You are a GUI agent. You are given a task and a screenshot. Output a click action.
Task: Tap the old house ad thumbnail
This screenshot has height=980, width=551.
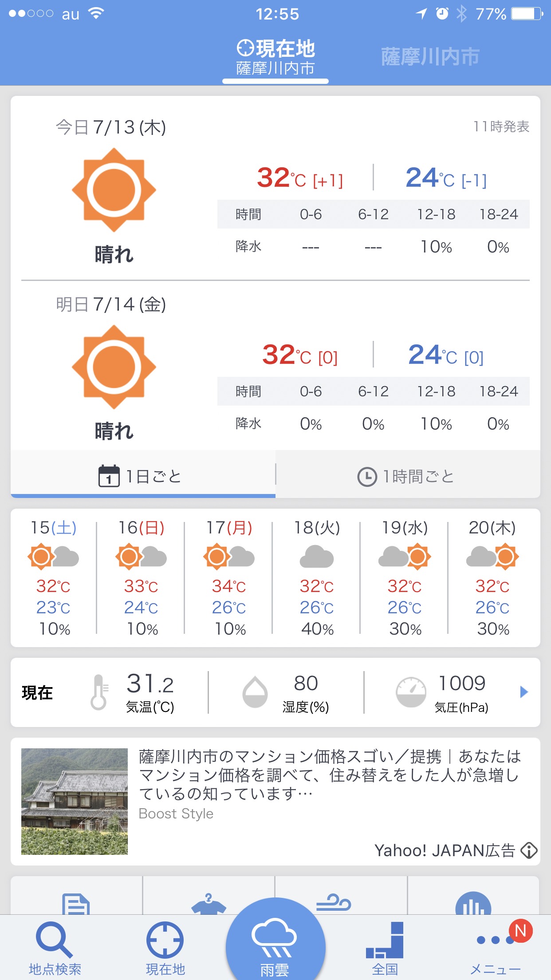click(75, 802)
